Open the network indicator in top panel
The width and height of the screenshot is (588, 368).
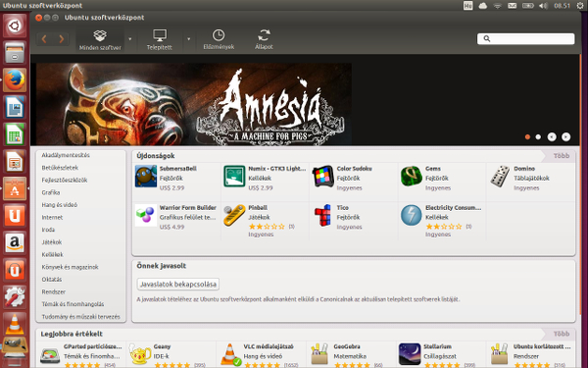click(x=497, y=6)
